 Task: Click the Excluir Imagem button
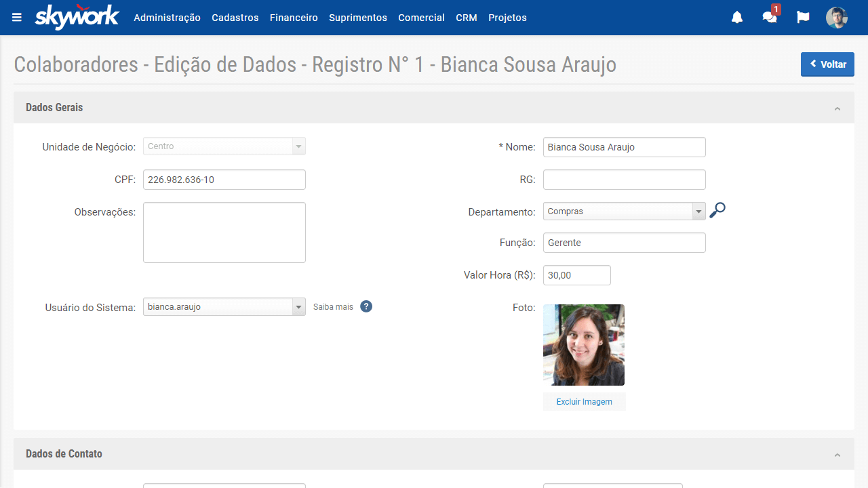pos(585,402)
